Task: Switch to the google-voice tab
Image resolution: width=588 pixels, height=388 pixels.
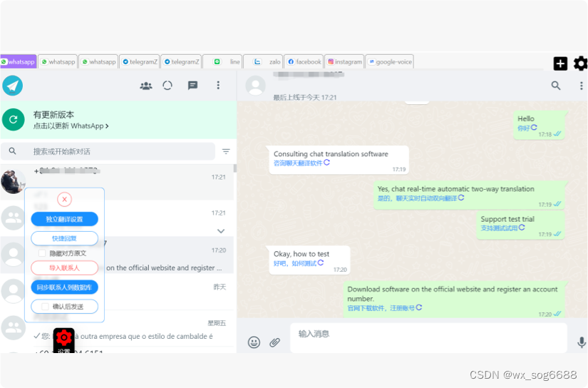Action: click(x=390, y=62)
